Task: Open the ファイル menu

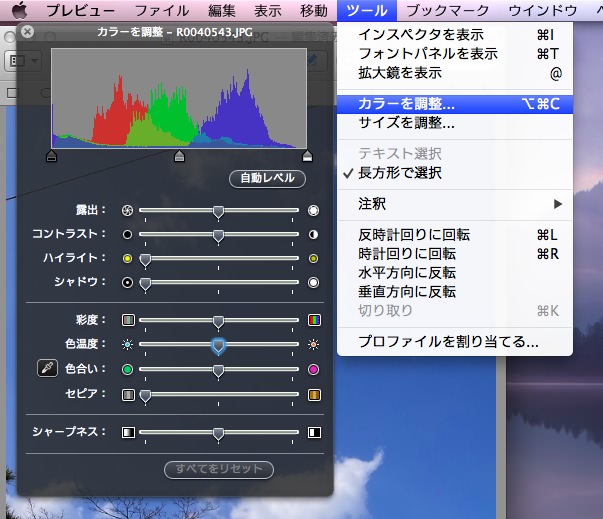Action: click(x=162, y=10)
